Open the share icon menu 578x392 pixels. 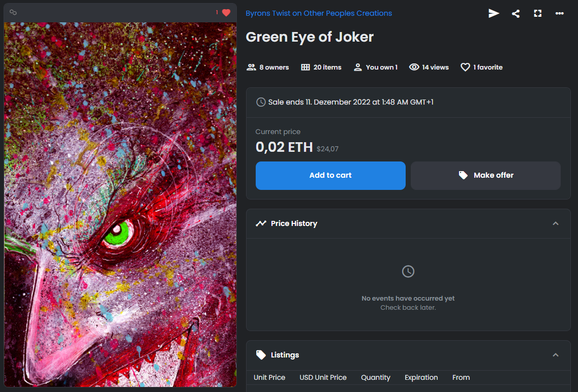click(515, 14)
